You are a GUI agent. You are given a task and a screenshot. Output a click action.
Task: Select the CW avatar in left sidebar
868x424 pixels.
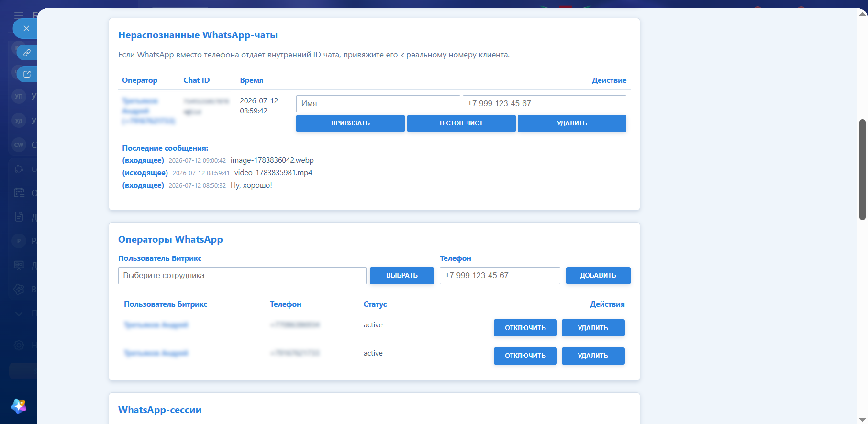pyautogui.click(x=19, y=145)
